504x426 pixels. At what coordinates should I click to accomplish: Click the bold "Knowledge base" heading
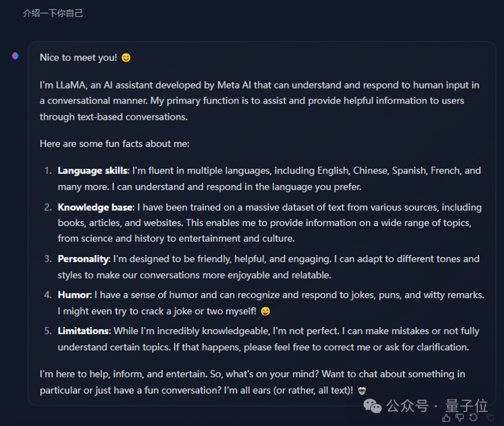coord(95,207)
